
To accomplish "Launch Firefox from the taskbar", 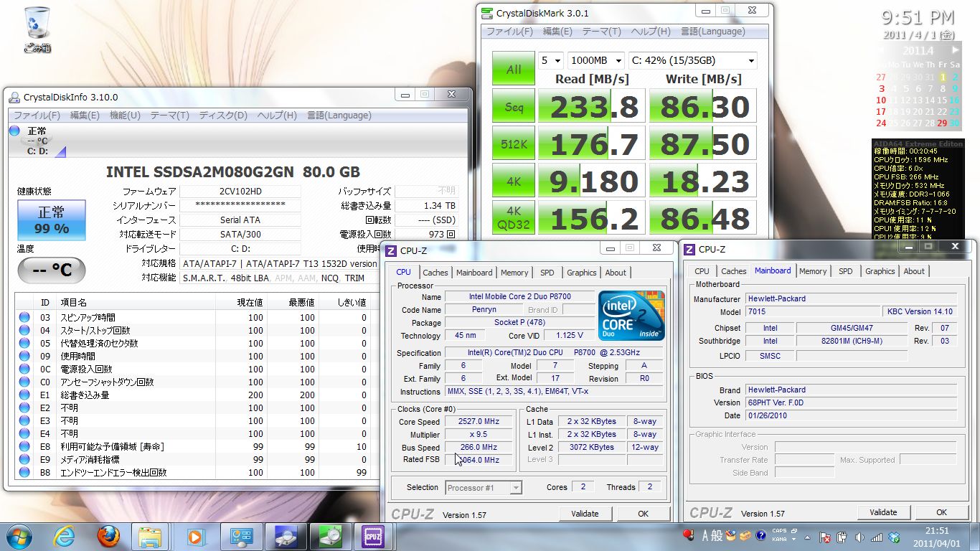I will (x=108, y=536).
